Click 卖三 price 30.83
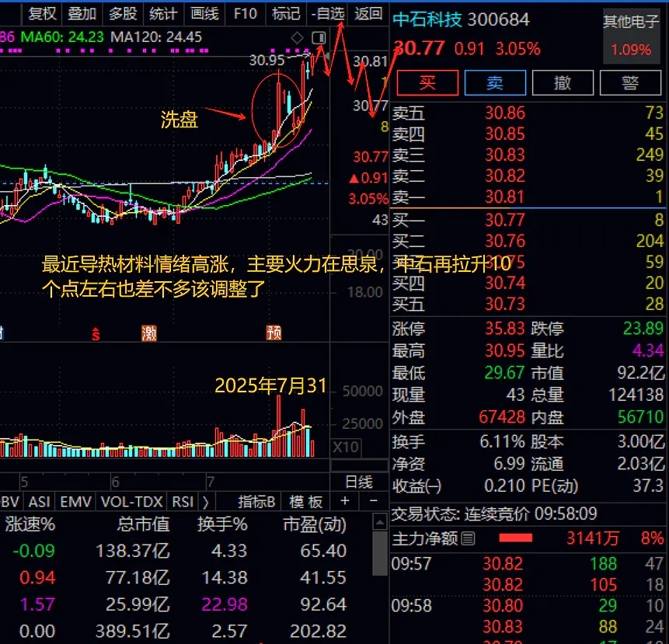The width and height of the screenshot is (669, 644). 505,155
